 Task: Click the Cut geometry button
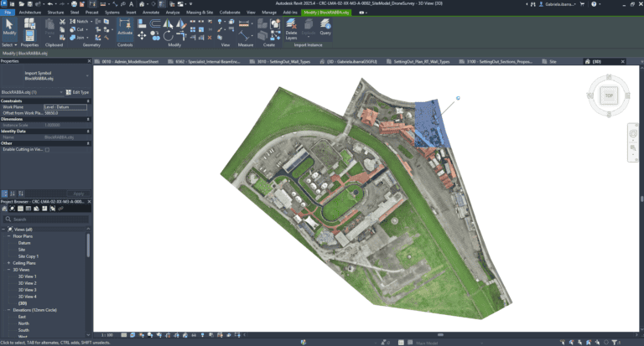coord(77,29)
